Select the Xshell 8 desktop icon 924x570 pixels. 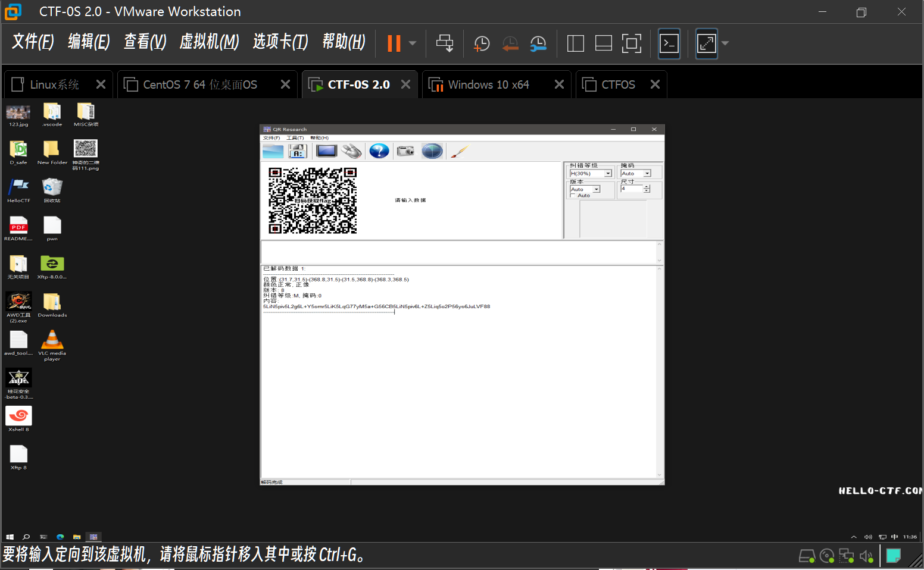coord(18,419)
